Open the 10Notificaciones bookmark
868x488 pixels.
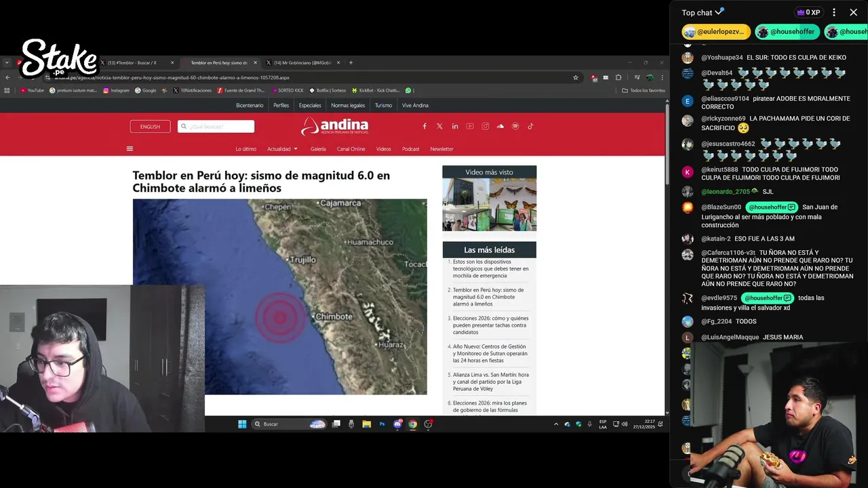(x=192, y=90)
